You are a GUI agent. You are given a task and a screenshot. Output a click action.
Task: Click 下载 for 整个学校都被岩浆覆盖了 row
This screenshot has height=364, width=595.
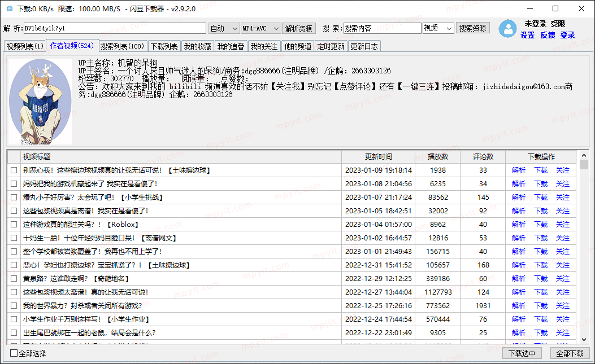coord(541,251)
